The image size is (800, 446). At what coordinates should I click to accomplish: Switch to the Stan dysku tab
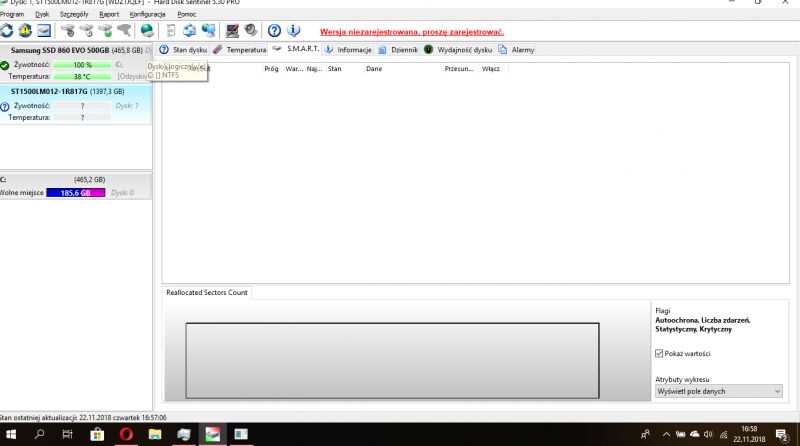183,49
